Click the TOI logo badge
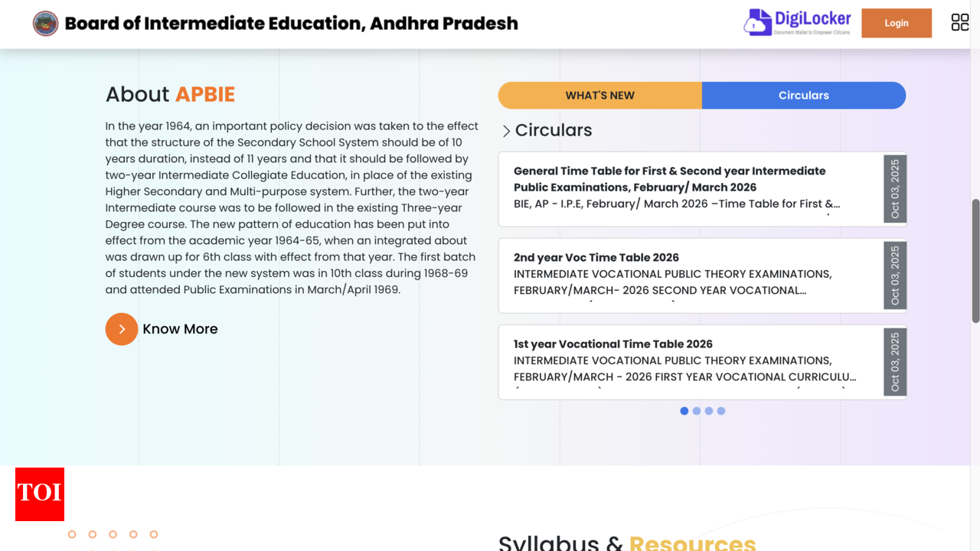This screenshot has width=980, height=551. click(40, 494)
